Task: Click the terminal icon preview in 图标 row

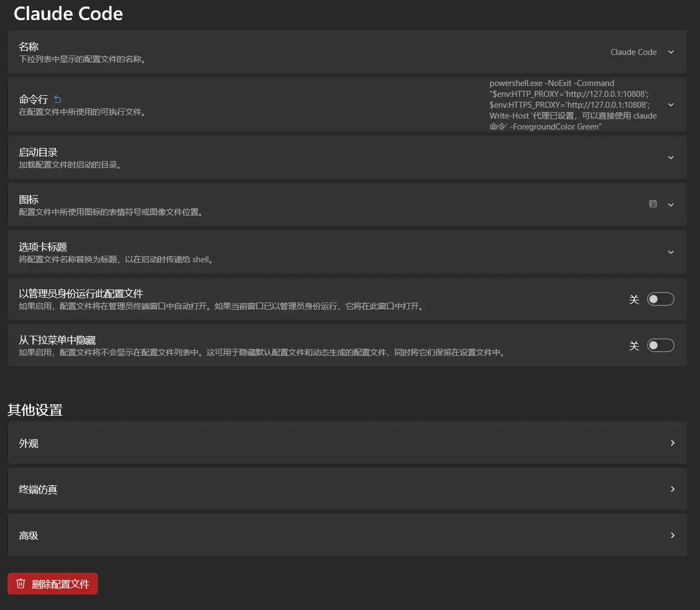Action: click(x=653, y=204)
